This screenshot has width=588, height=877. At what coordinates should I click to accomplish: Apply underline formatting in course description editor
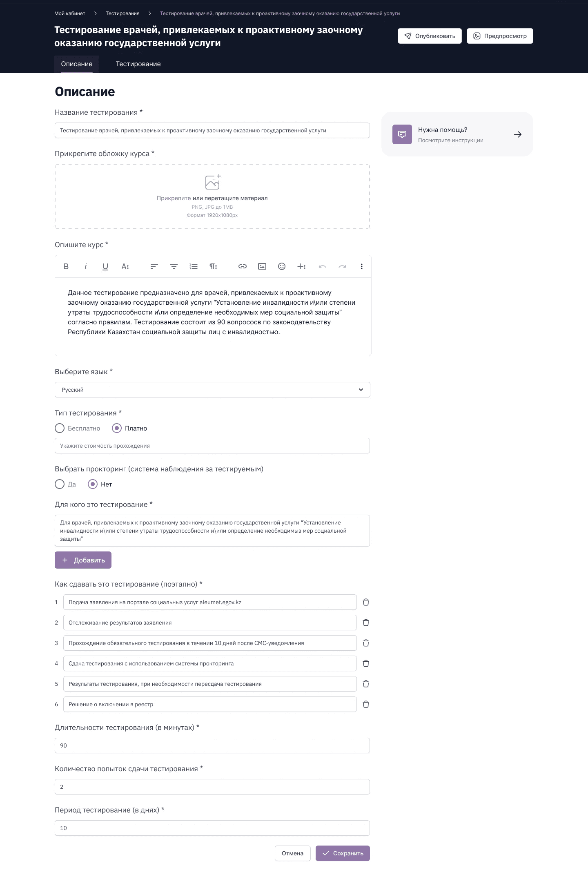105,266
